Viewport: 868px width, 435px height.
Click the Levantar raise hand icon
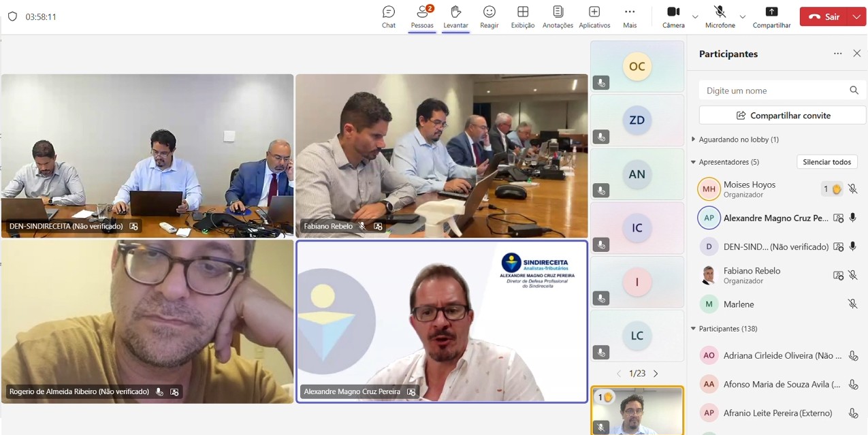[x=455, y=17]
